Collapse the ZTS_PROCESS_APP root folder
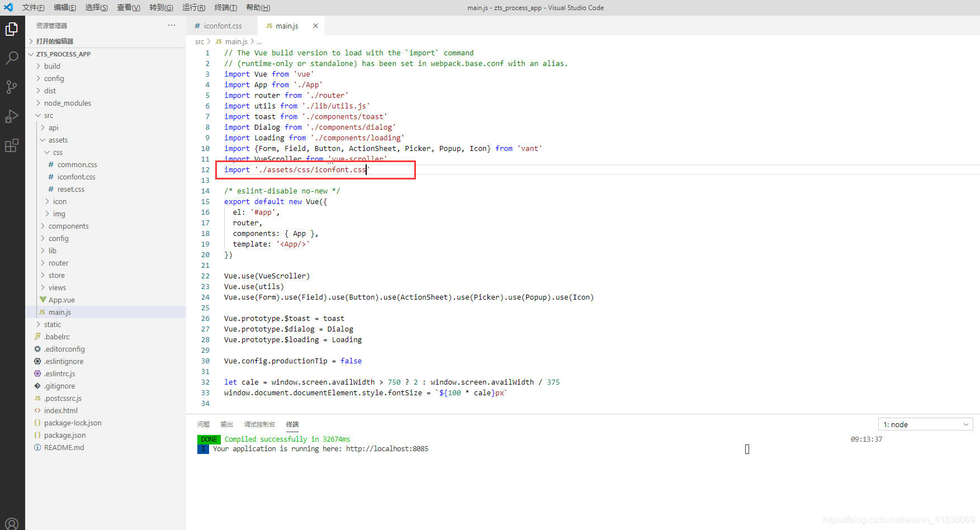980x530 pixels. click(63, 54)
